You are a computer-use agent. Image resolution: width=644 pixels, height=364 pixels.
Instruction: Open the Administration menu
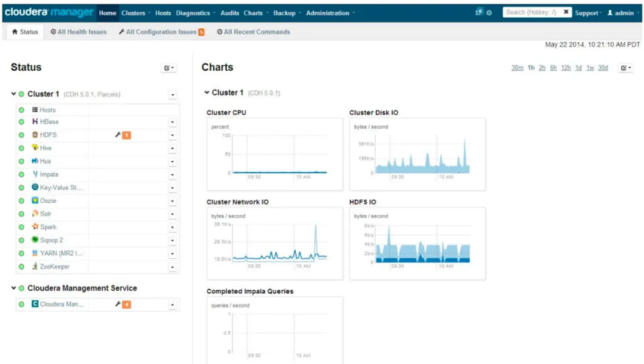click(x=331, y=13)
